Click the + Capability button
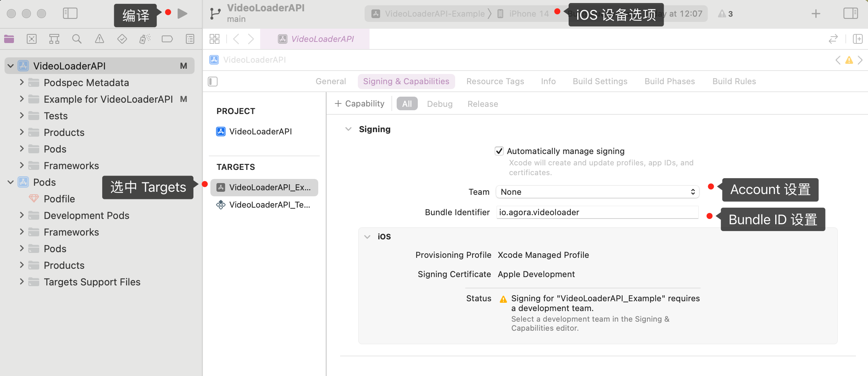Screen dimensions: 868x376 pyautogui.click(x=359, y=104)
